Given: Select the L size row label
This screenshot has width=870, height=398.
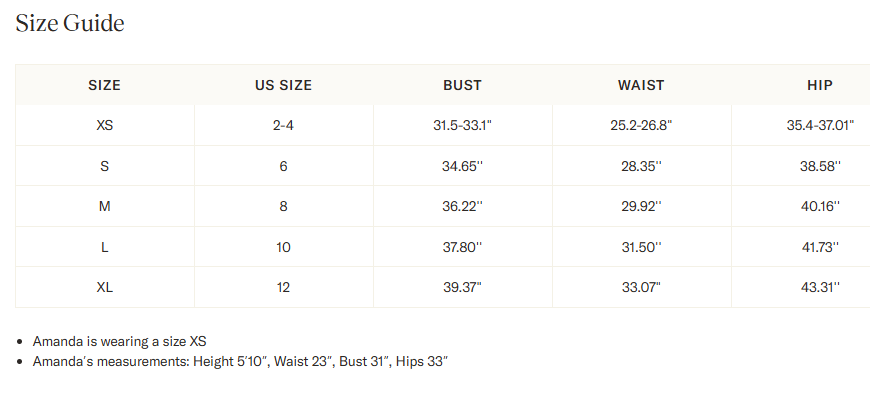Looking at the screenshot, I should (x=104, y=247).
